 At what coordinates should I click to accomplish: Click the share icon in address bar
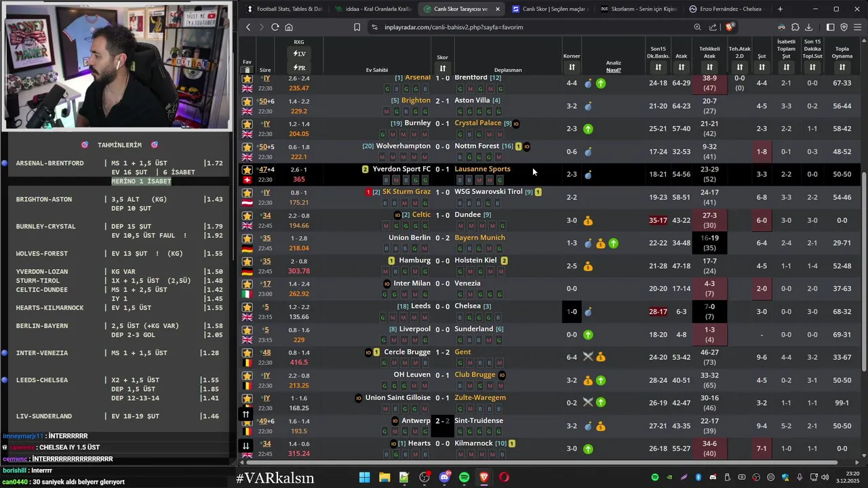pyautogui.click(x=713, y=27)
